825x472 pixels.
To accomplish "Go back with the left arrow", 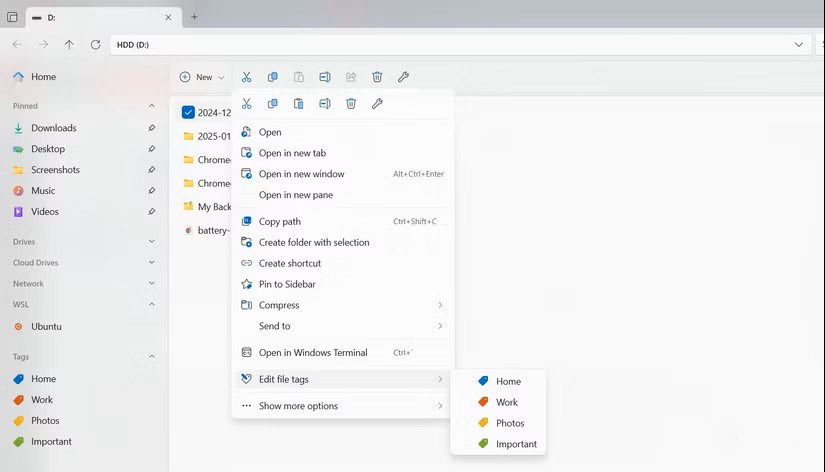I will pyautogui.click(x=17, y=45).
